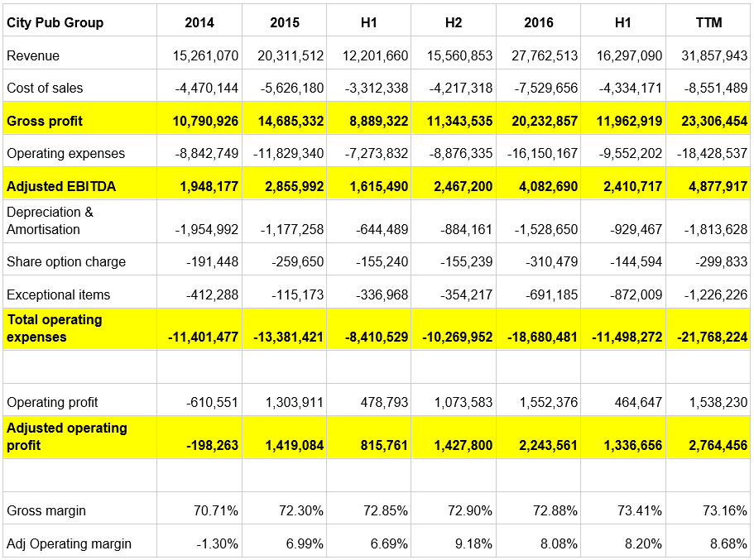Select Gross profit value 23,306,454
Image resolution: width=754 pixels, height=560 pixels.
pos(714,121)
